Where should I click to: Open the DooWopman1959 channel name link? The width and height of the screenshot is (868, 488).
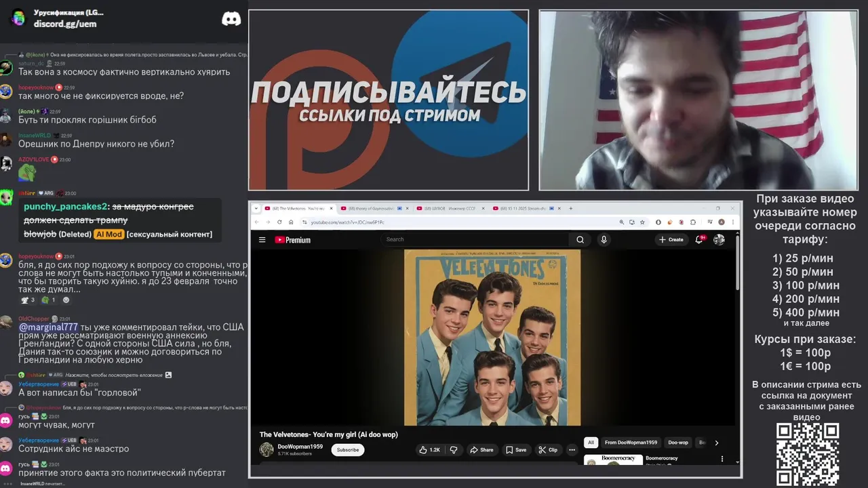click(x=300, y=447)
